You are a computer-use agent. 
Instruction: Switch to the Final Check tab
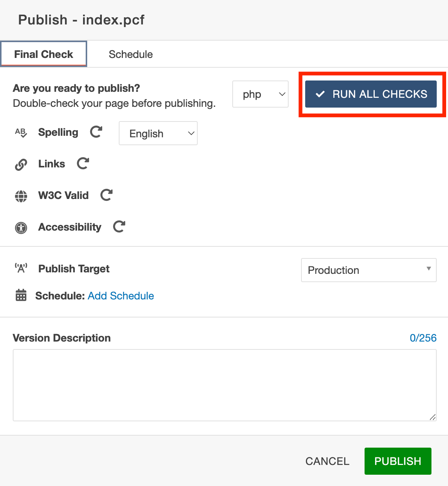pyautogui.click(x=44, y=54)
